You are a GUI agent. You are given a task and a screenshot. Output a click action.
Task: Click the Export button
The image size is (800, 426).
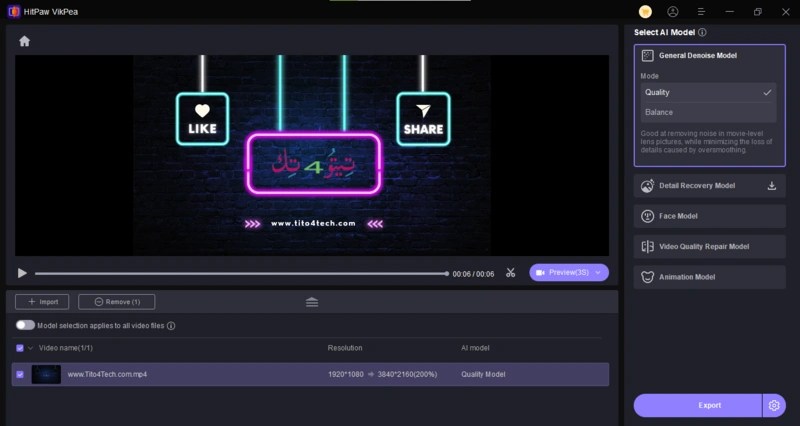coord(698,406)
